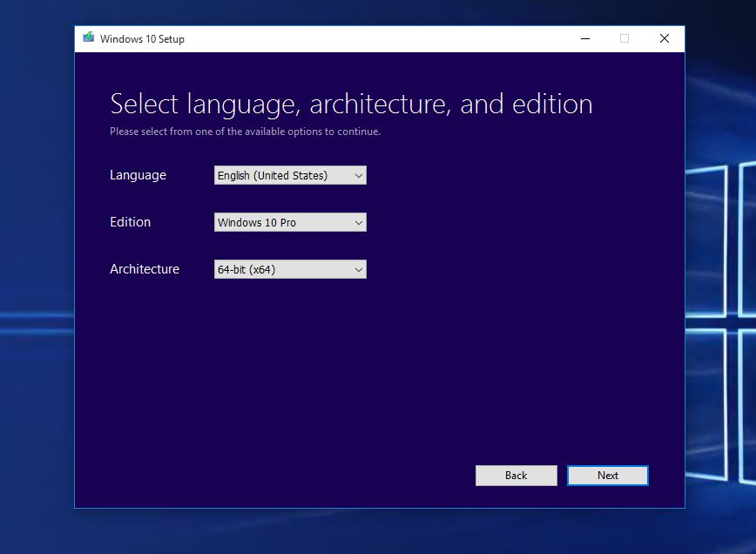This screenshot has width=756, height=554.
Task: Click the Edition dropdown chevron arrow
Action: 358,222
